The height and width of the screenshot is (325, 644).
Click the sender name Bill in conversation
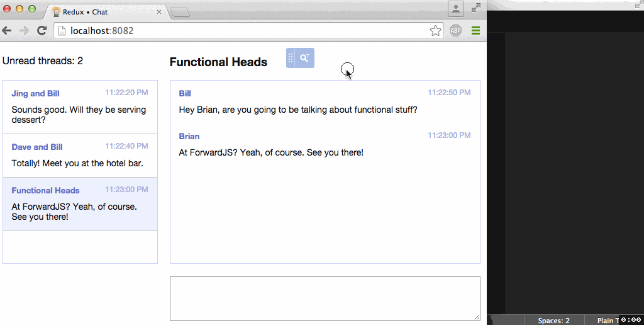tap(185, 93)
